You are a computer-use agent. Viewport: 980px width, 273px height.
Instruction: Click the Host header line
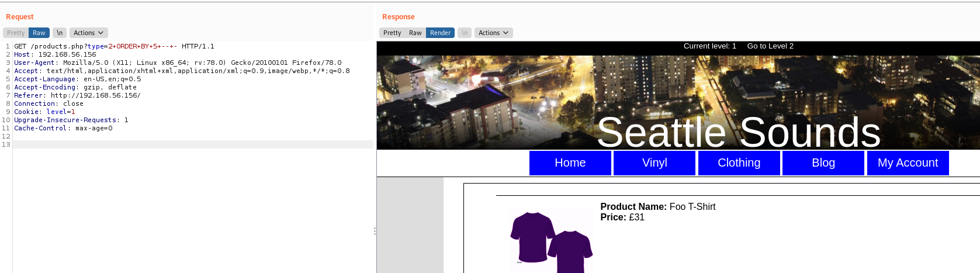pos(55,54)
